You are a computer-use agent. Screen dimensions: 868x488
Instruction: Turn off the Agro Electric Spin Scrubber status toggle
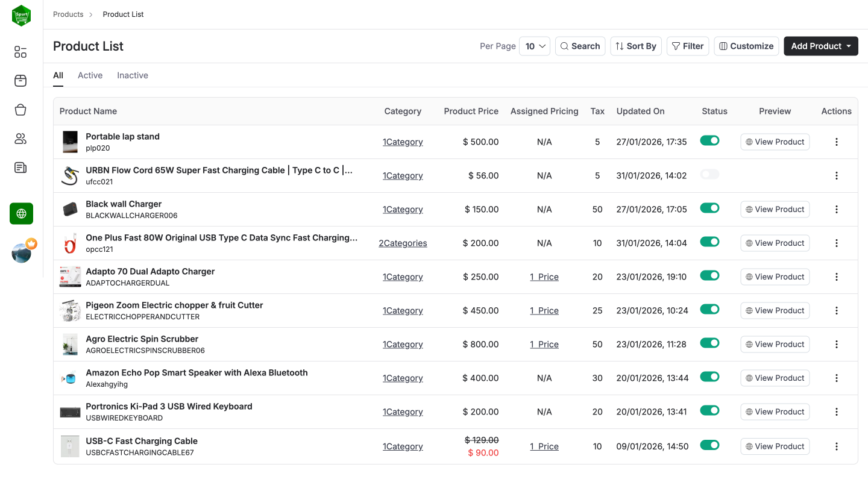tap(709, 342)
